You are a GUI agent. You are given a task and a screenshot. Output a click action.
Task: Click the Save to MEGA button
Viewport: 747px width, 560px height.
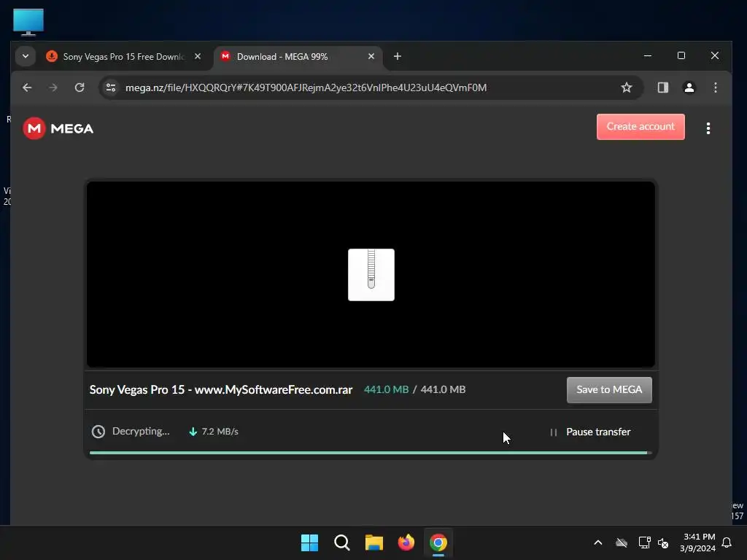(x=609, y=390)
